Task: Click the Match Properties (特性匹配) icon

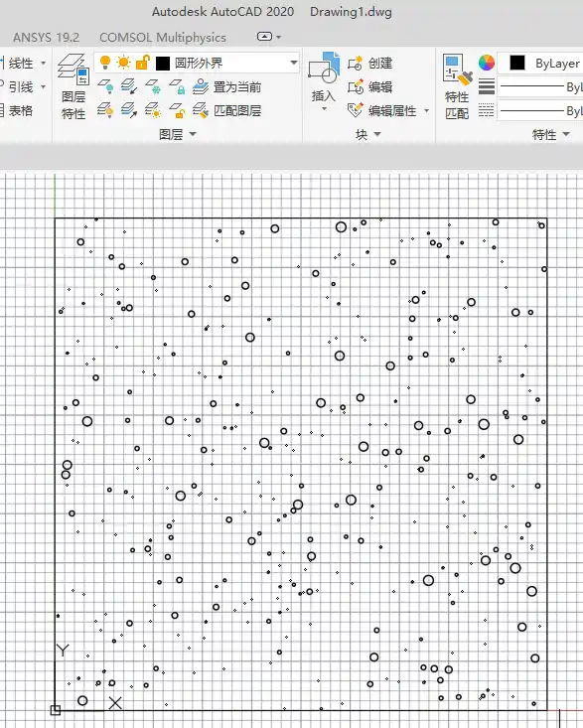Action: click(457, 70)
